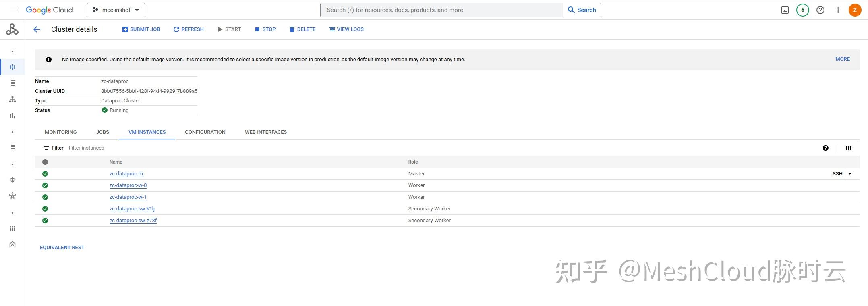Image resolution: width=868 pixels, height=306 pixels.
Task: Click the Cluster details page title
Action: [x=74, y=29]
